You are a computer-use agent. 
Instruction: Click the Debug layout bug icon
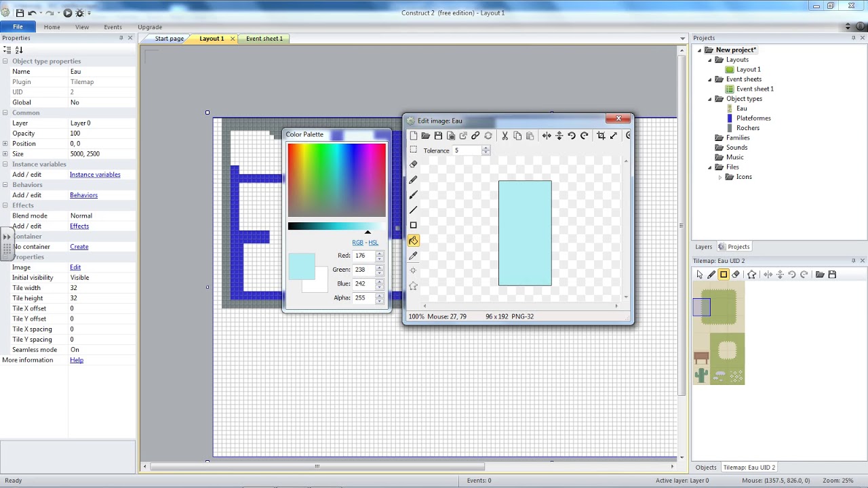tap(80, 13)
